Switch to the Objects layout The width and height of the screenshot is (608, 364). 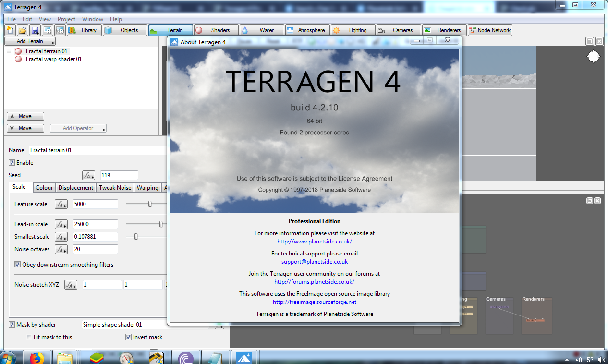[x=125, y=30]
